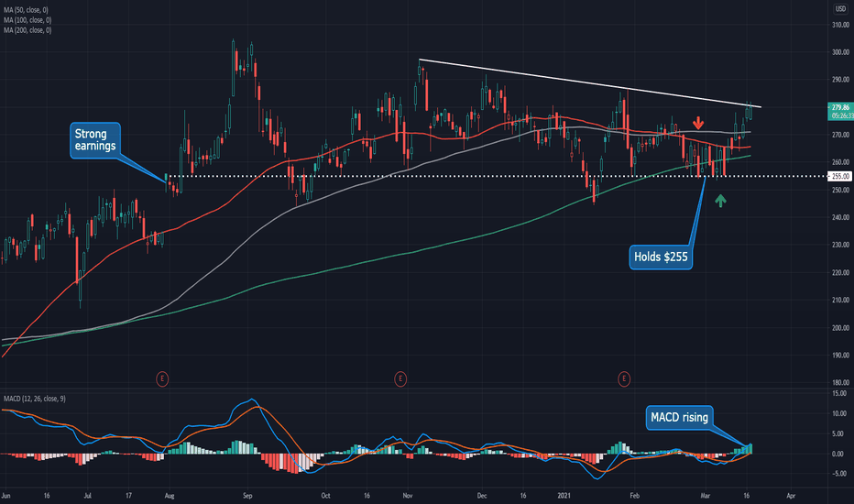The image size is (854, 504).
Task: Click the 240.00 price axis label
Action: coord(840,217)
